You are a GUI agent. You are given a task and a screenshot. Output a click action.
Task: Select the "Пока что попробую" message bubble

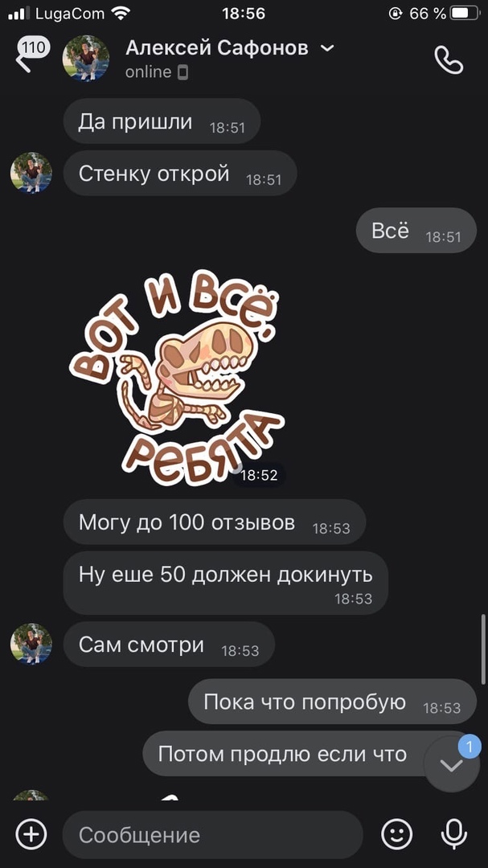(332, 702)
